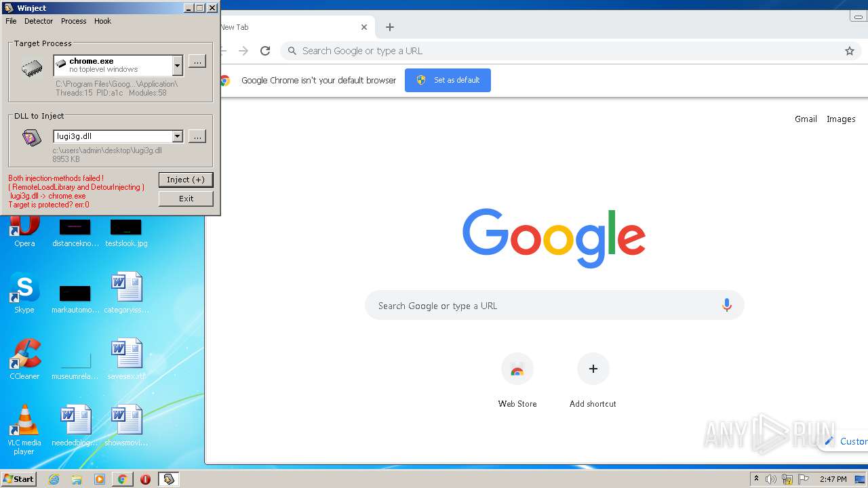Screen dimensions: 868x488
Task: Switch to Winject via taskbar button
Action: click(x=169, y=479)
